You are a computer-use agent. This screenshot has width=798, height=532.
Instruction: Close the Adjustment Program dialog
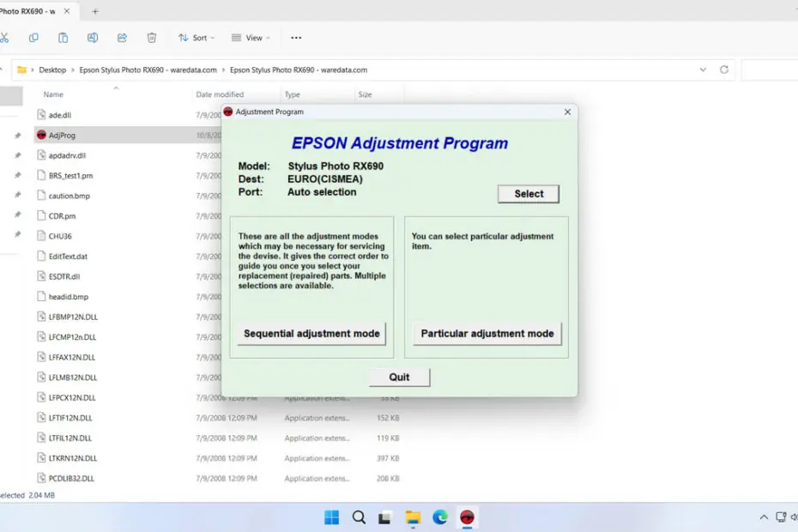[567, 112]
